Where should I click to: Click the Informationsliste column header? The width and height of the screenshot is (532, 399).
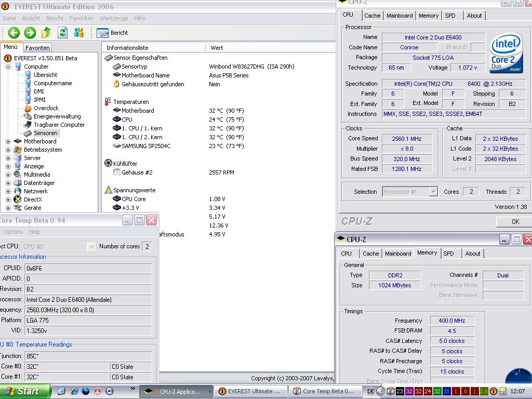coord(153,48)
